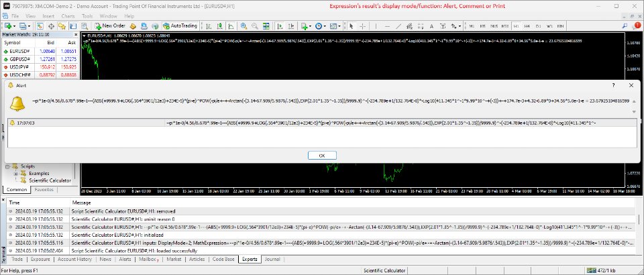Open the Indicators list icon
This screenshot has width=644, height=275.
click(x=304, y=26)
